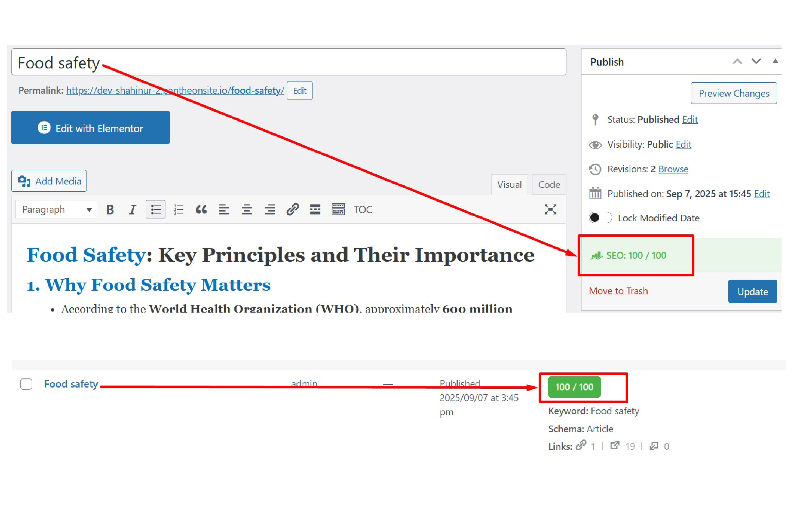The height and width of the screenshot is (532, 798).
Task: Enable the Lock Modified Date switch
Action: coord(600,218)
